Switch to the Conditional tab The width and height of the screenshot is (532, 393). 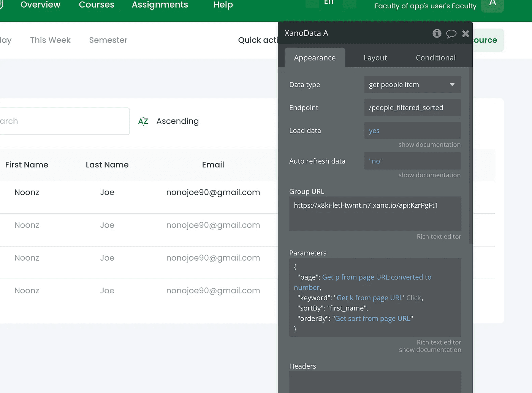point(435,58)
